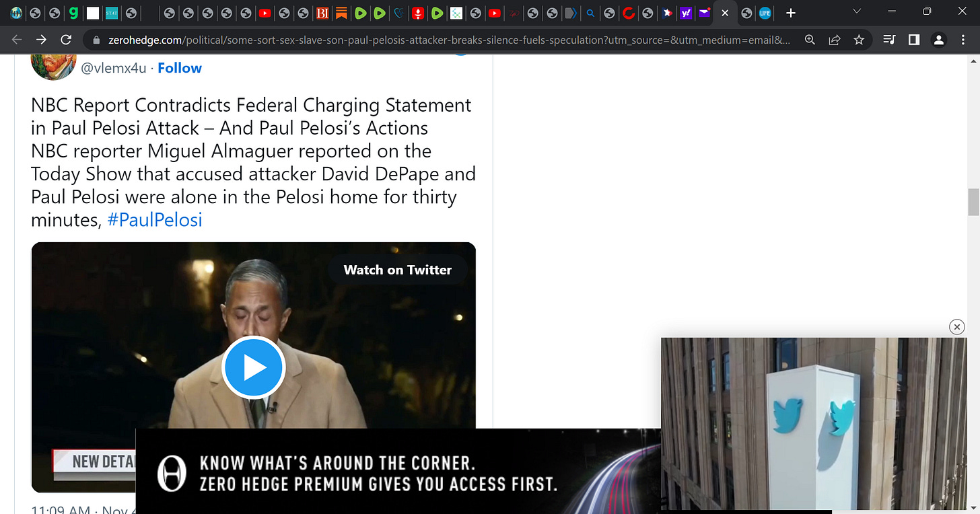
Task: Click the floating Twitter building video
Action: click(814, 424)
